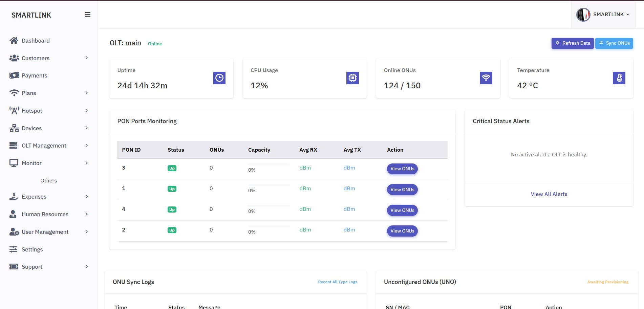644x309 pixels.
Task: Click the Payments money icon in sidebar
Action: (x=14, y=75)
